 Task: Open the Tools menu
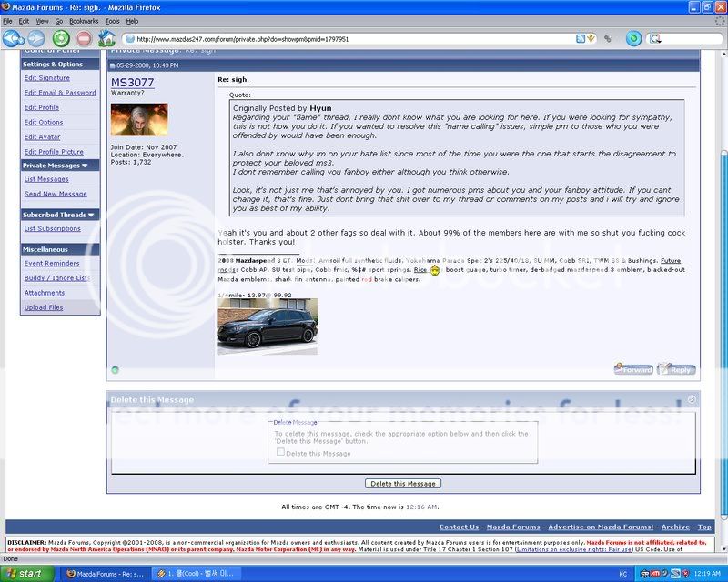pyautogui.click(x=112, y=21)
